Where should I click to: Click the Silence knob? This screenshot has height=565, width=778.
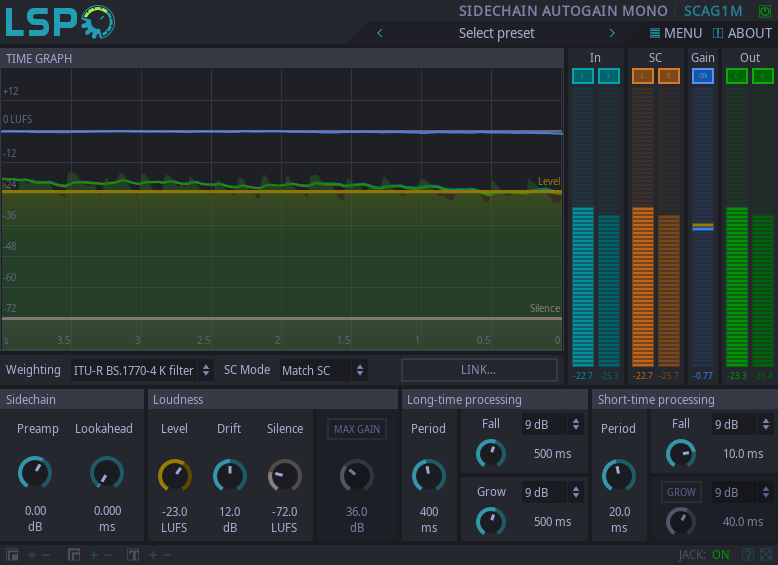(x=285, y=475)
